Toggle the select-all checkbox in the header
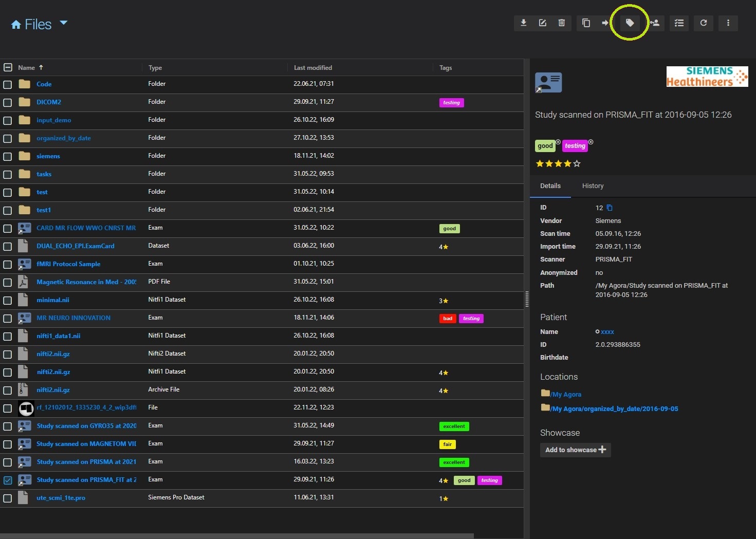Viewport: 756px width, 539px height. pyautogui.click(x=8, y=67)
